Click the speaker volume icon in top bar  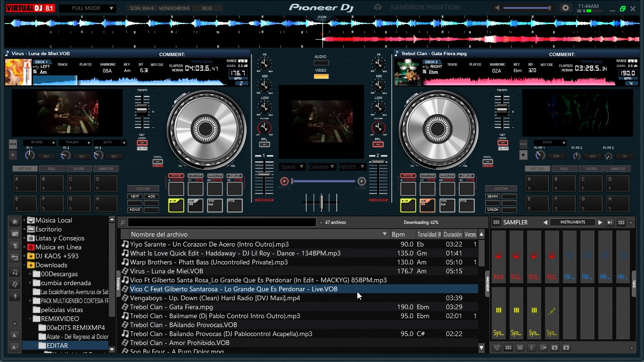497,8
